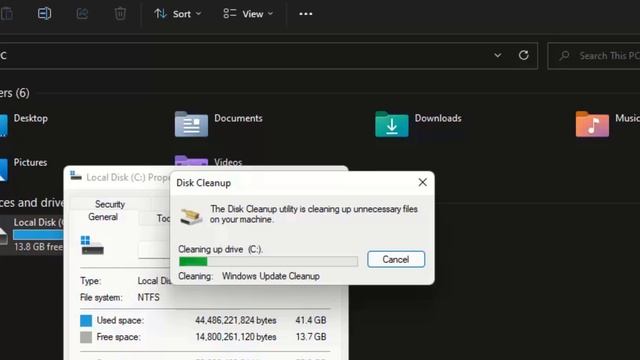
Task: Click the drive capacity bar under Local Disk
Action: [38, 235]
